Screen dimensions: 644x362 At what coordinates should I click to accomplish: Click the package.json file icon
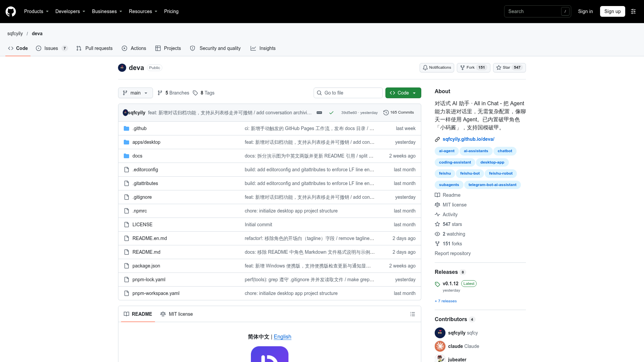click(x=126, y=266)
